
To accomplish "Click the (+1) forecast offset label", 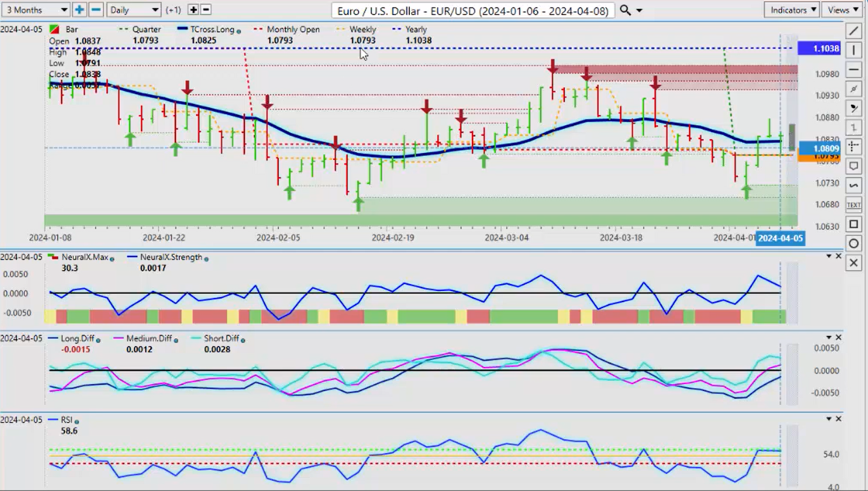I will point(174,10).
